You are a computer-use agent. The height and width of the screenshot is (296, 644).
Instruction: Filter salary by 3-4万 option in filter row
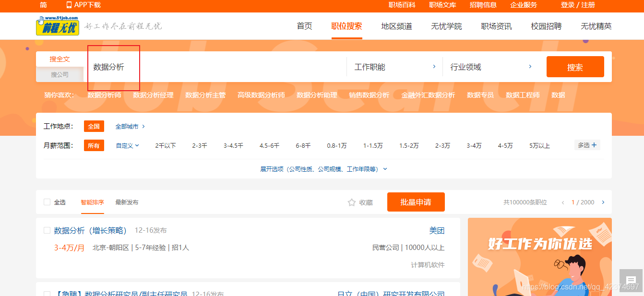click(x=474, y=145)
